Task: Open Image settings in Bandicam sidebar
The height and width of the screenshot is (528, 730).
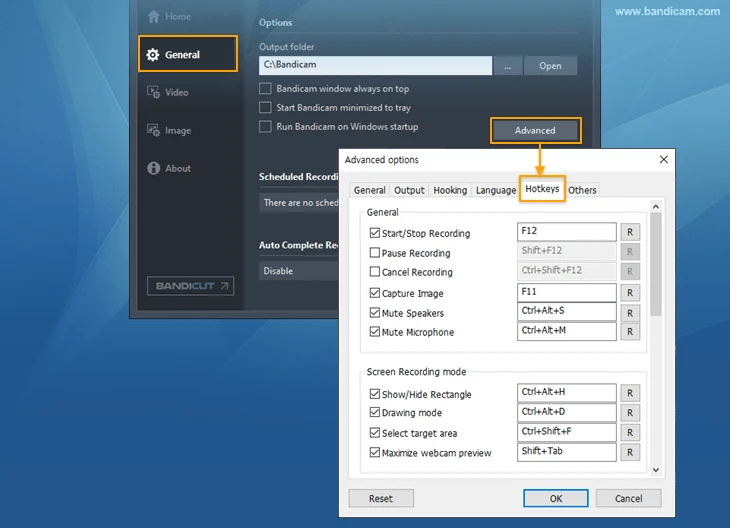Action: point(169,130)
